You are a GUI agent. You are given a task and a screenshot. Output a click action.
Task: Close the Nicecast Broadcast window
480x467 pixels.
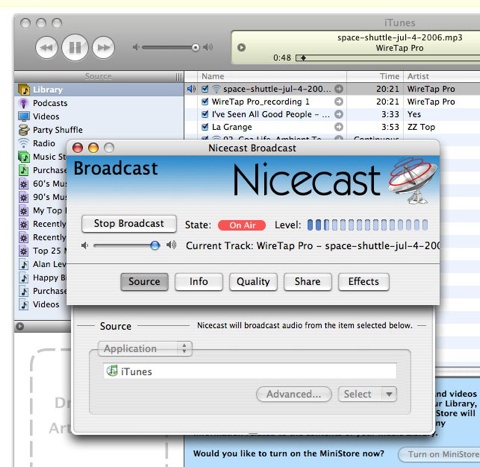point(78,148)
